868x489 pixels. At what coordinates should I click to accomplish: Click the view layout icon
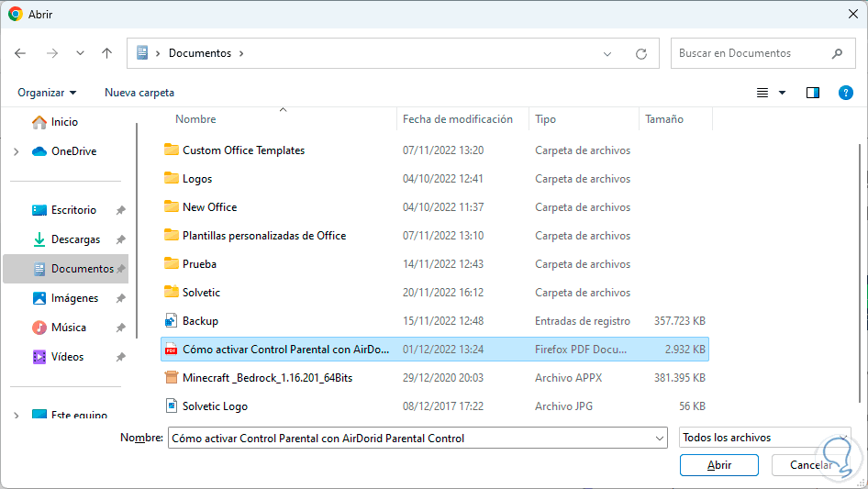click(762, 93)
